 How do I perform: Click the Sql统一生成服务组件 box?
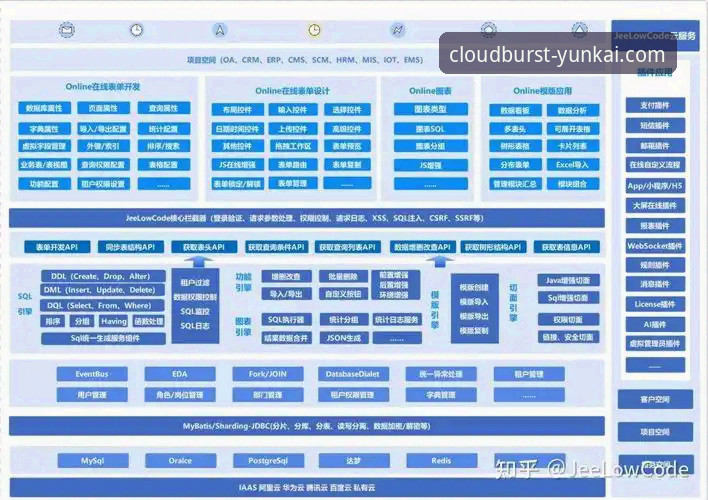pos(103,338)
